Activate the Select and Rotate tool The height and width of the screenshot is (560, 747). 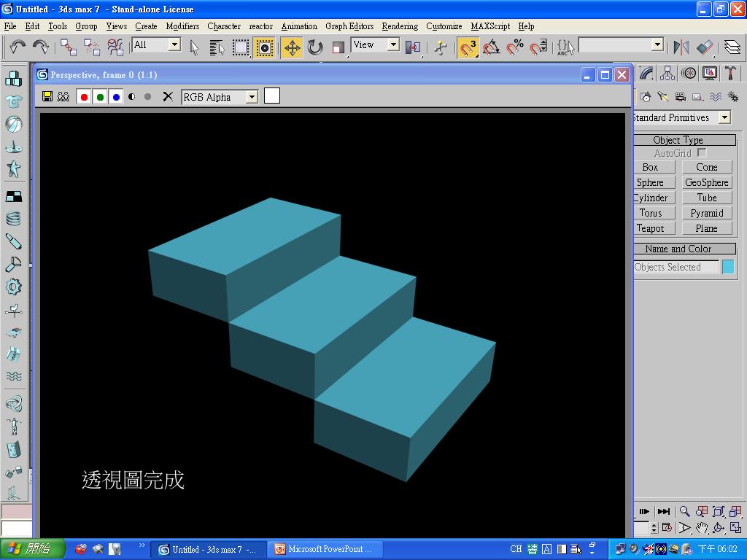pyautogui.click(x=315, y=47)
